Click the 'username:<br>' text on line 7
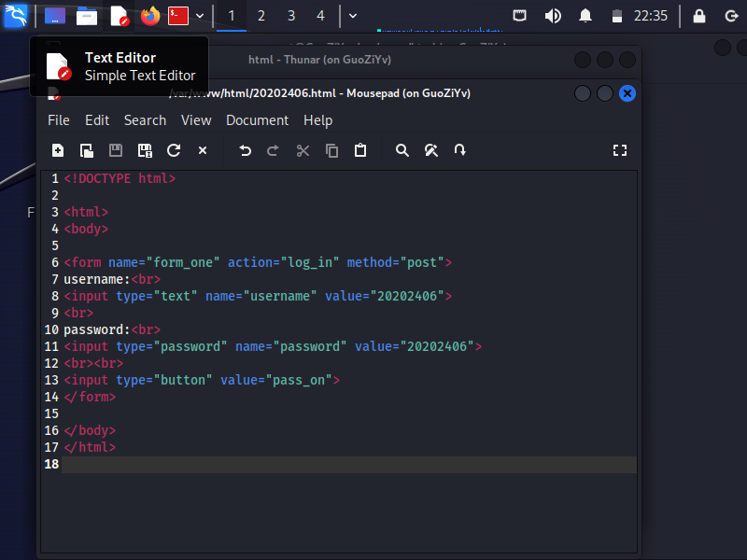Image resolution: width=747 pixels, height=560 pixels. click(x=112, y=279)
